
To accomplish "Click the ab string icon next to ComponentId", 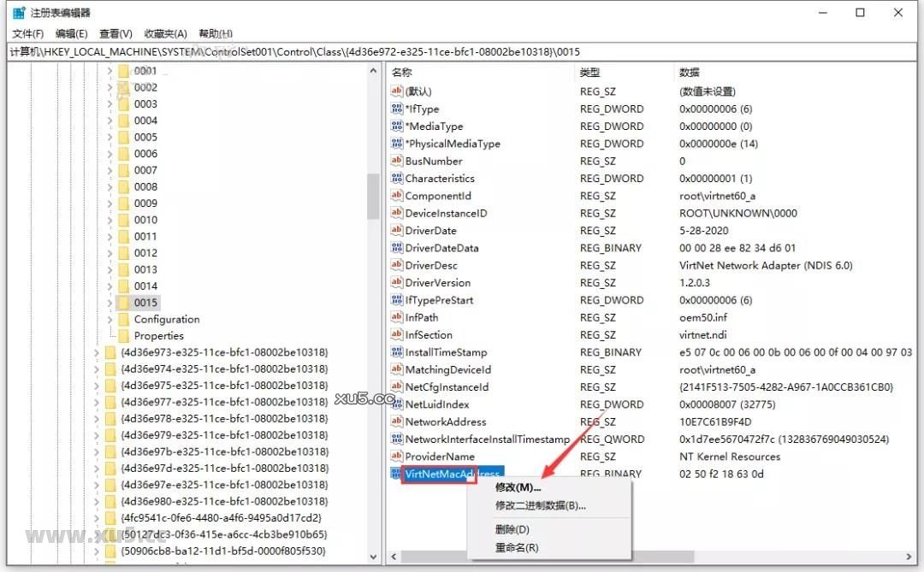I will click(396, 196).
